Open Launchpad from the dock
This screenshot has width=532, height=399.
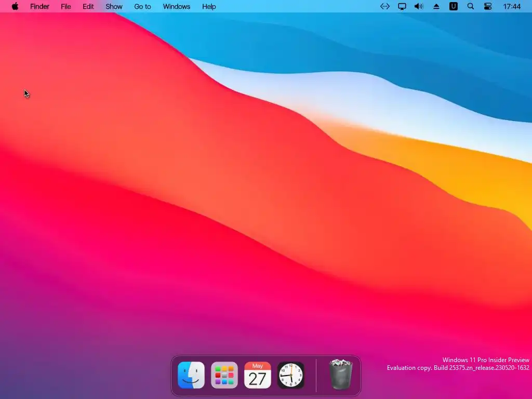point(224,375)
